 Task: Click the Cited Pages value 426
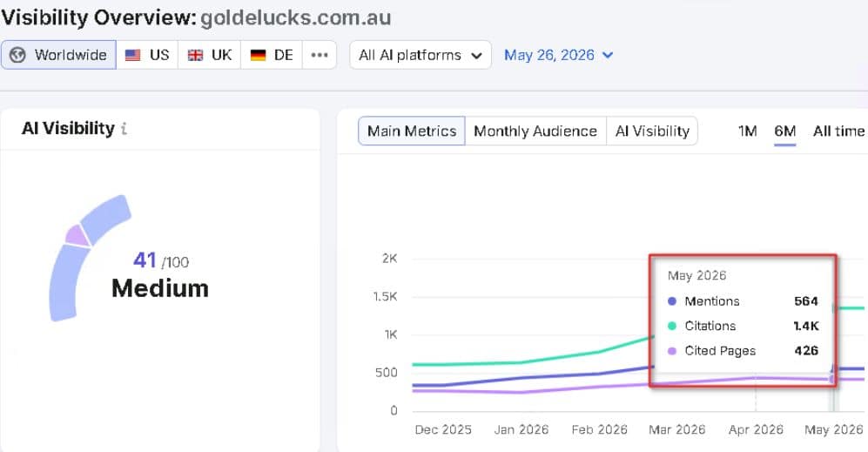tap(806, 351)
